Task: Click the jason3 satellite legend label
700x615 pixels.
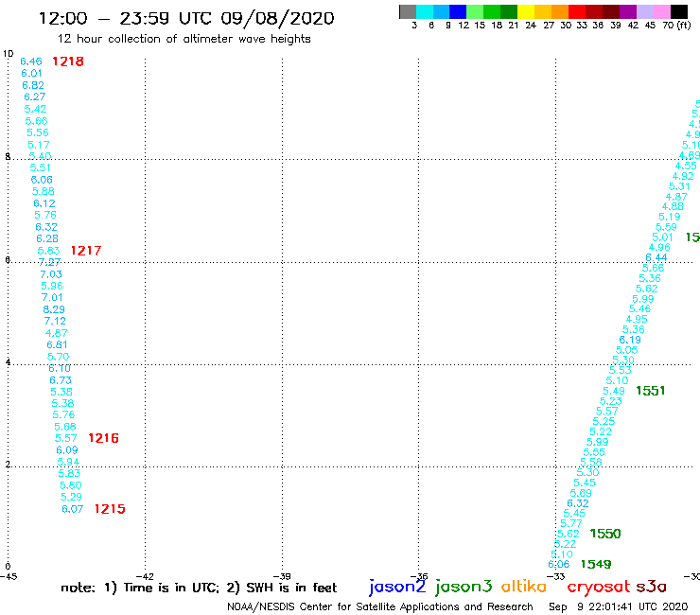Action: [x=464, y=587]
